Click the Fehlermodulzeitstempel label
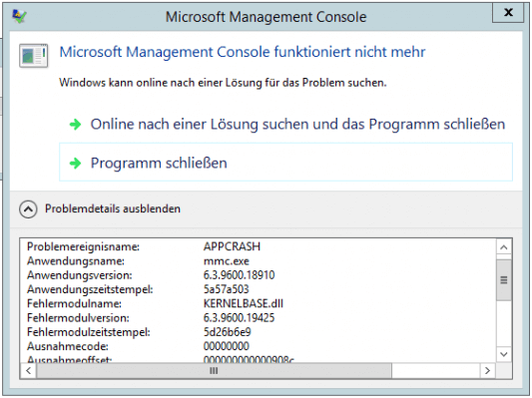 [x=89, y=332]
